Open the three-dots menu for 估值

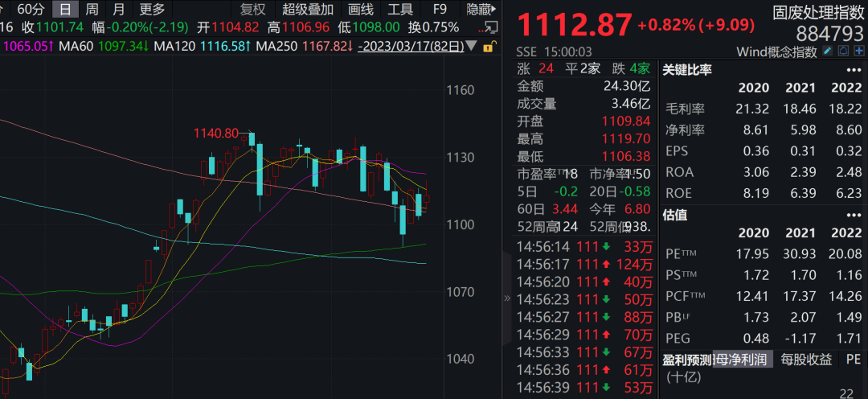[x=854, y=215]
